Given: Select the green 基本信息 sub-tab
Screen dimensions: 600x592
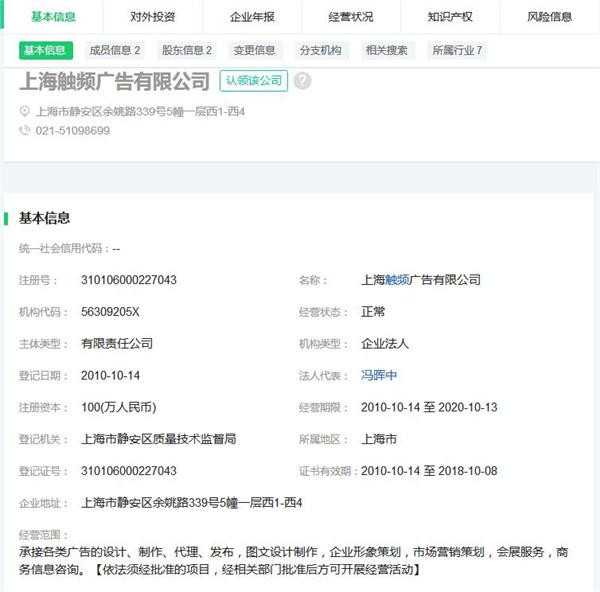Looking at the screenshot, I should click(46, 50).
